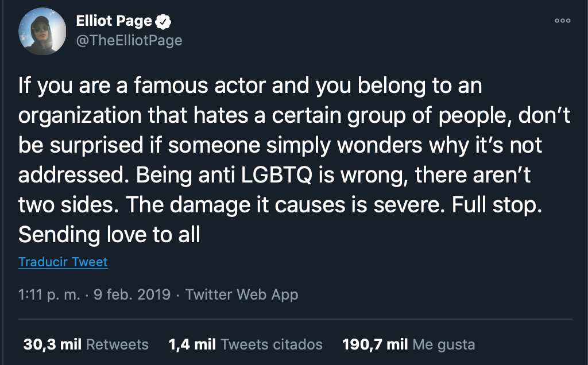The image size is (588, 365).
Task: Click the profile picture thumbnail
Action: click(x=41, y=32)
